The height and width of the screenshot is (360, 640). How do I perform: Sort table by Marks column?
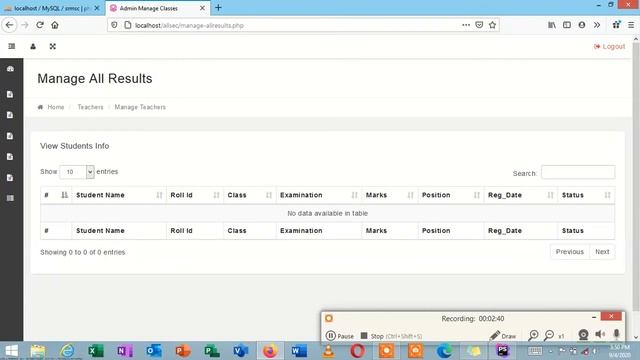point(389,195)
